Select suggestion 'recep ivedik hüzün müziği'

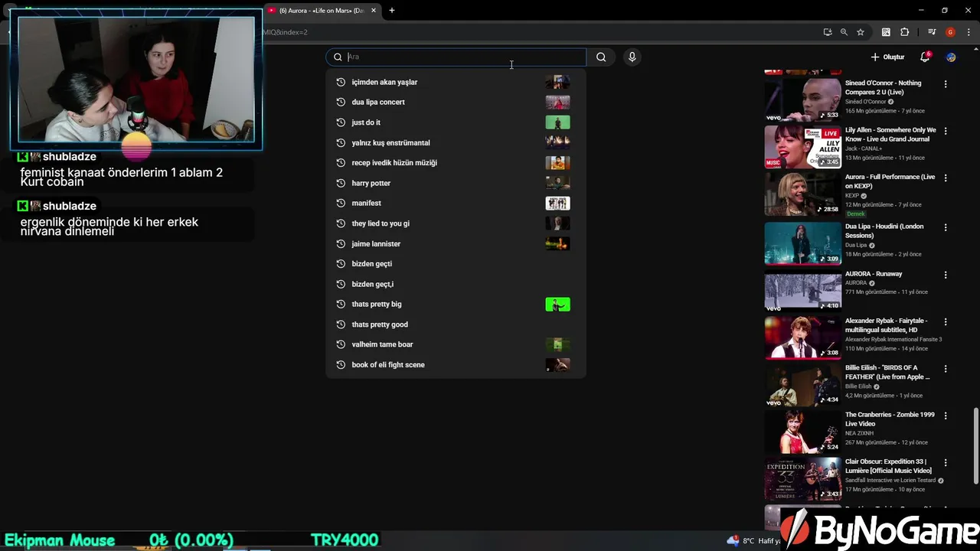click(x=456, y=162)
